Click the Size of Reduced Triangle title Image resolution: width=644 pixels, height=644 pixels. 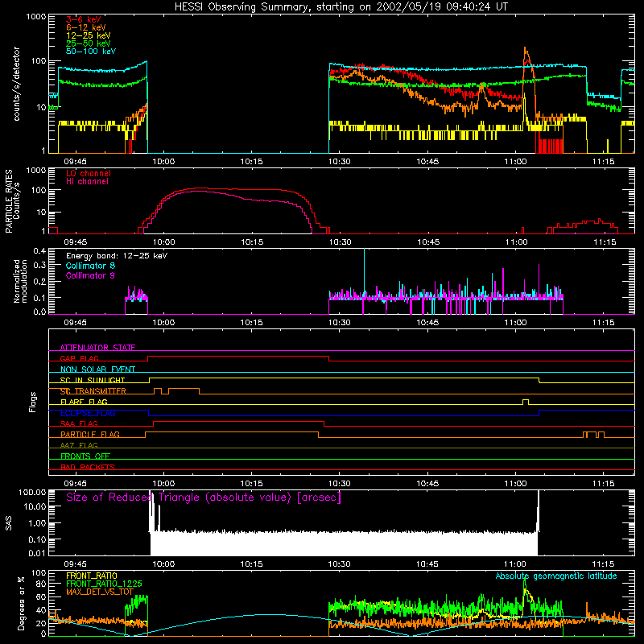click(204, 497)
